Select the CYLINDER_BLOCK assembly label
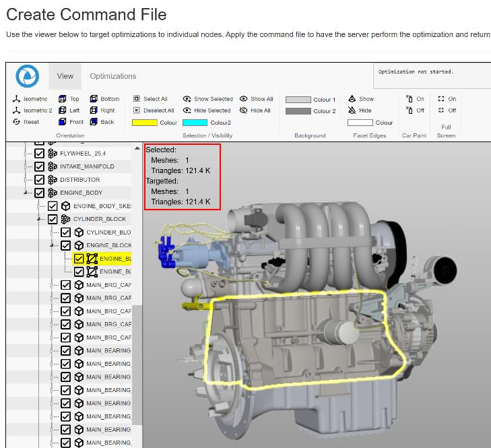Image resolution: width=491 pixels, height=448 pixels. coord(100,220)
